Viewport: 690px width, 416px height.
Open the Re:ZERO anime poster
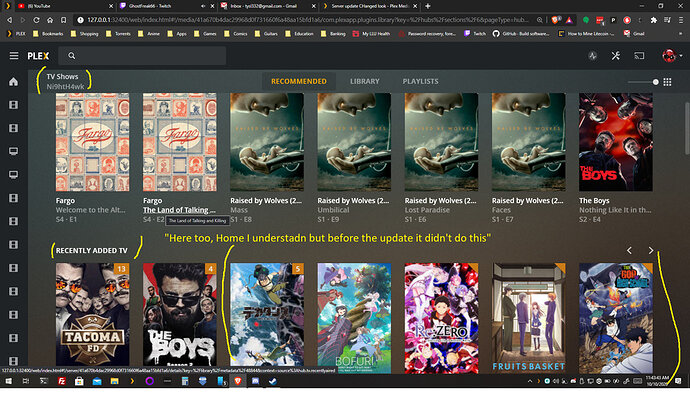point(441,318)
